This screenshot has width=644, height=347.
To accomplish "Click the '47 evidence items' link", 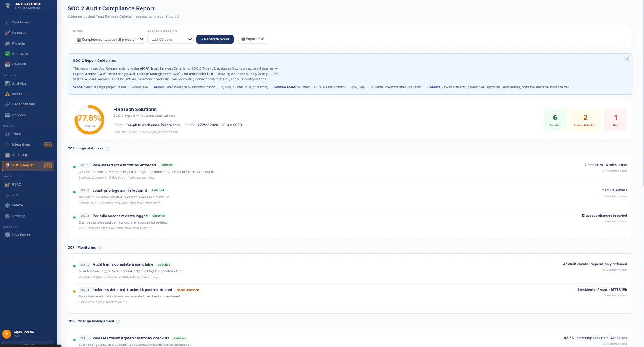I will pos(615,270).
